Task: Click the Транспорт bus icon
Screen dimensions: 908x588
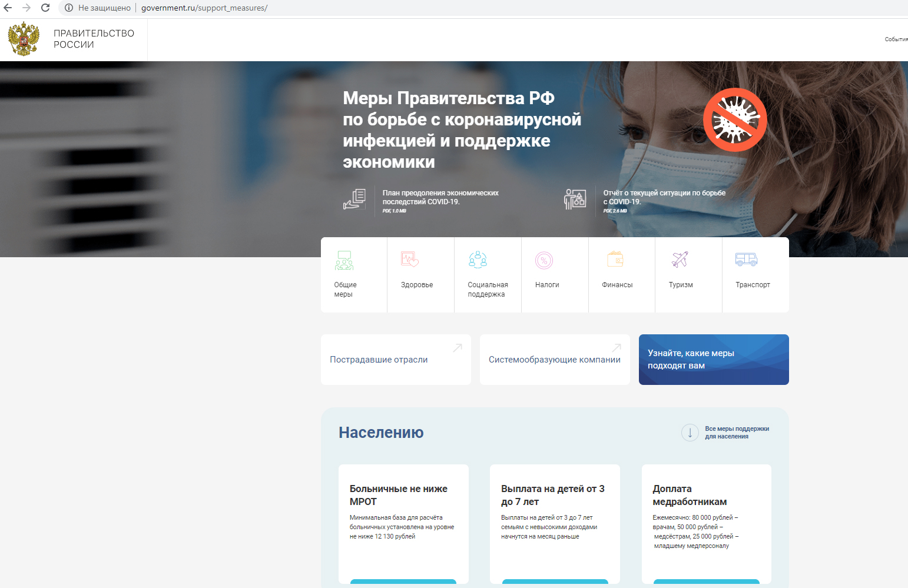Action: click(x=746, y=259)
